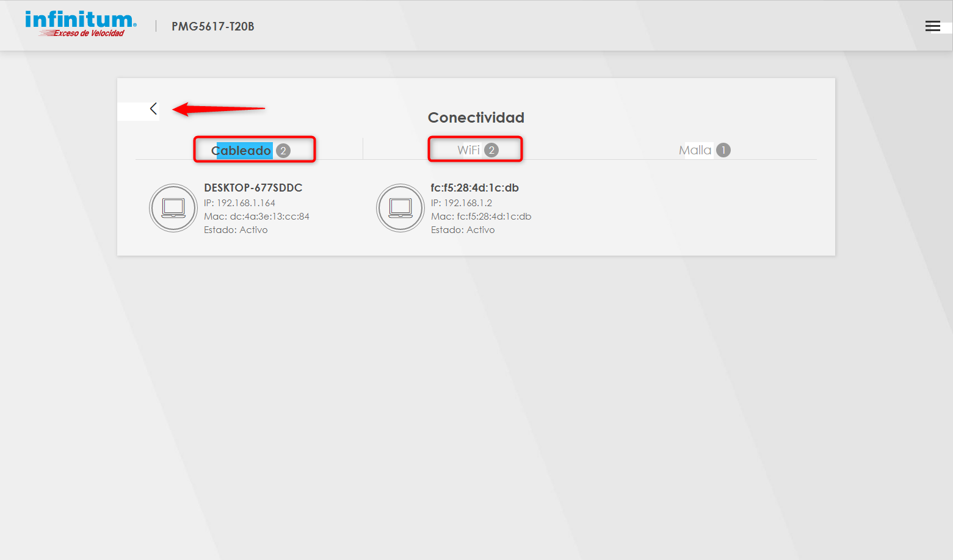The image size is (953, 560).
Task: Click the count badge next to Cableado
Action: [x=283, y=151]
